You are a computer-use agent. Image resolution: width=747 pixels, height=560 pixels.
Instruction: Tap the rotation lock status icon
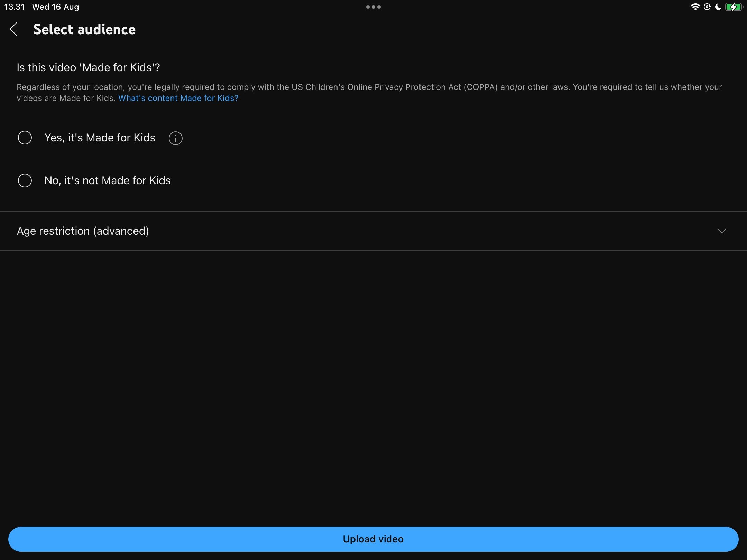point(707,7)
